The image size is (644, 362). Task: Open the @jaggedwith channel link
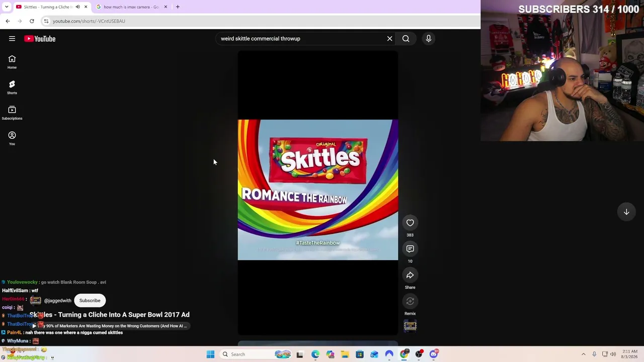(x=57, y=301)
